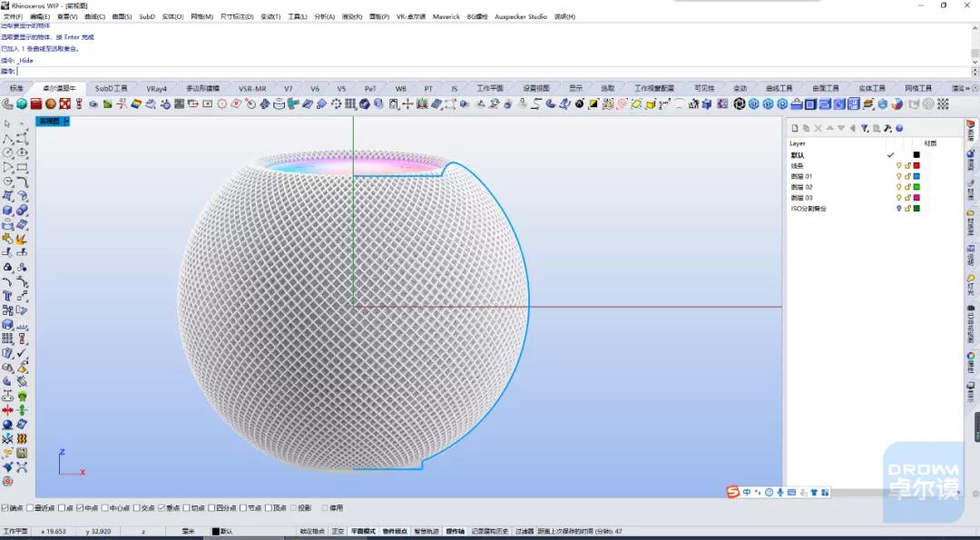This screenshot has height=540, width=980.
Task: Click the Delete layer X icon
Action: [x=818, y=128]
